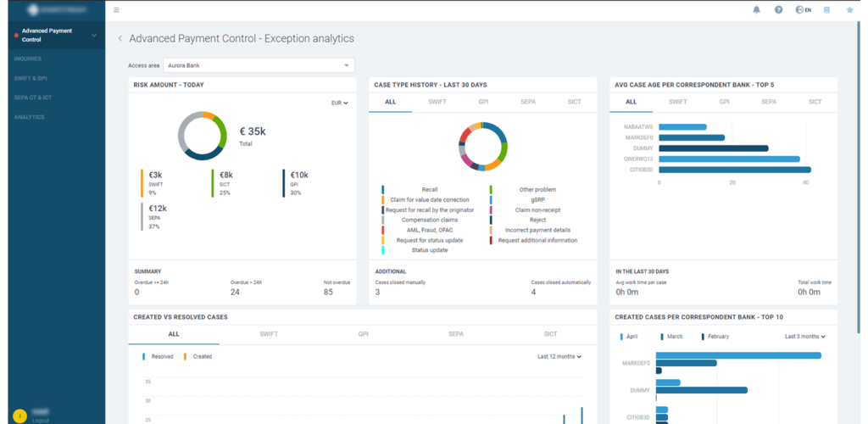Toggle the February legend in created cases chart

715,337
